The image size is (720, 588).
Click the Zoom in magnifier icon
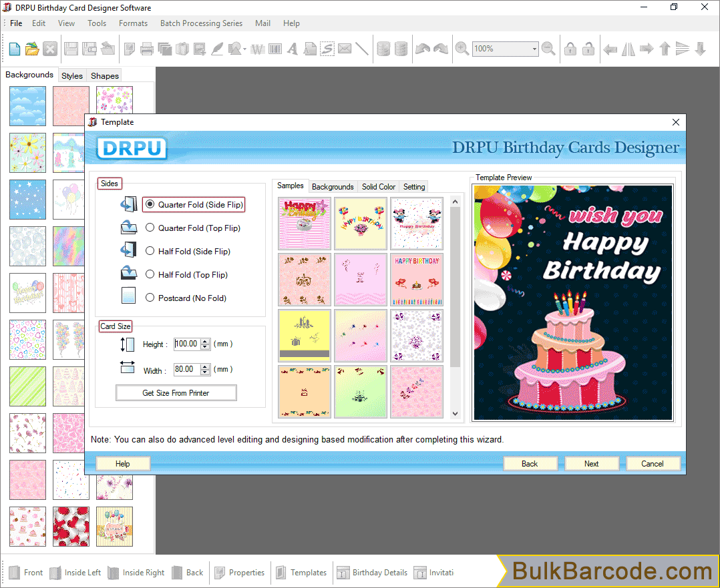point(462,49)
